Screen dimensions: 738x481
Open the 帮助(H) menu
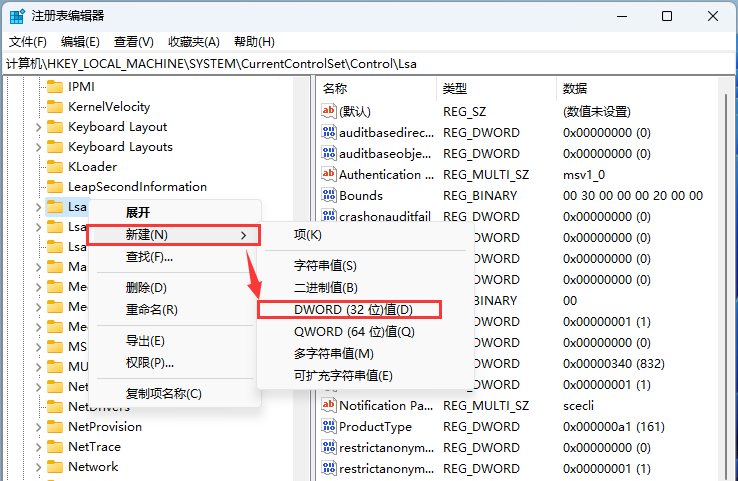click(254, 42)
